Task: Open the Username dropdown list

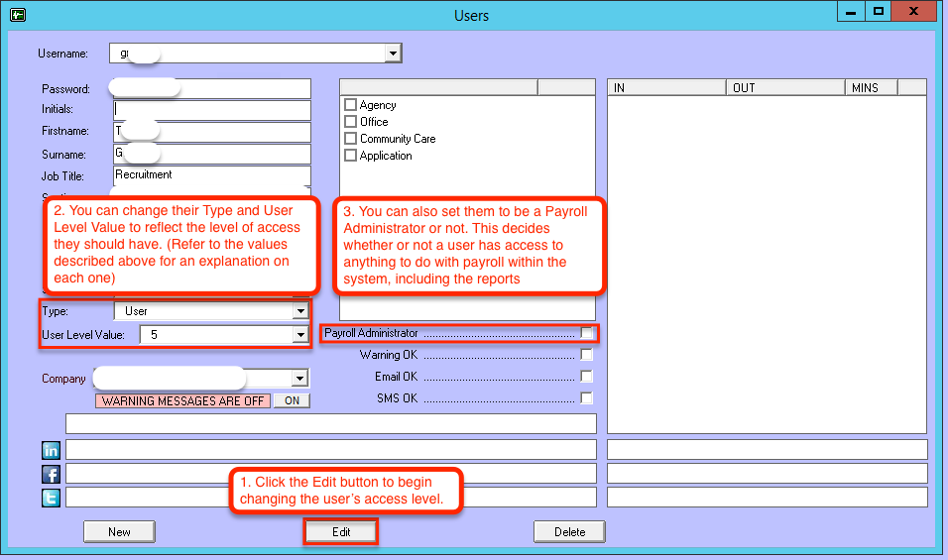Action: [393, 53]
